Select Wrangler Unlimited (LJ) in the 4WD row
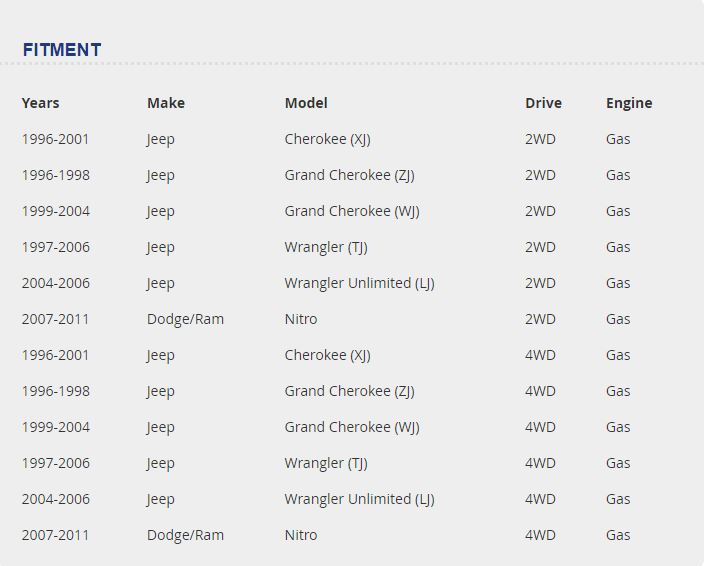The image size is (705, 566). point(359,499)
